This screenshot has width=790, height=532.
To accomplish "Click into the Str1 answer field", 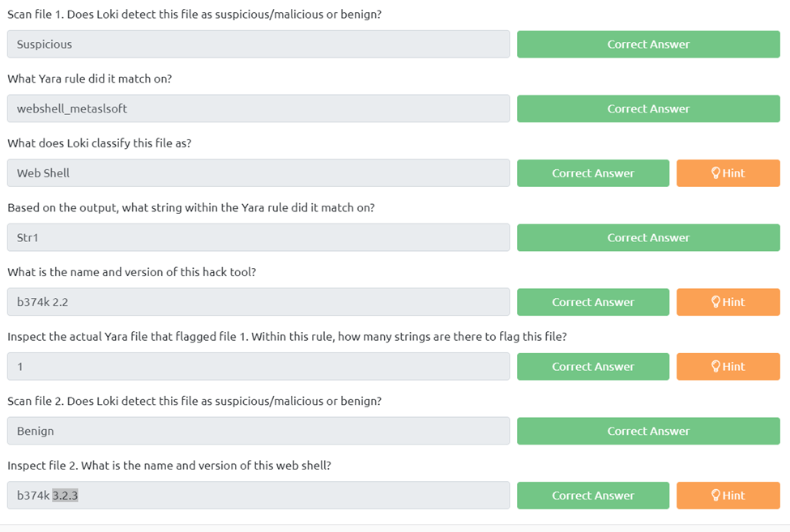I will 258,237.
